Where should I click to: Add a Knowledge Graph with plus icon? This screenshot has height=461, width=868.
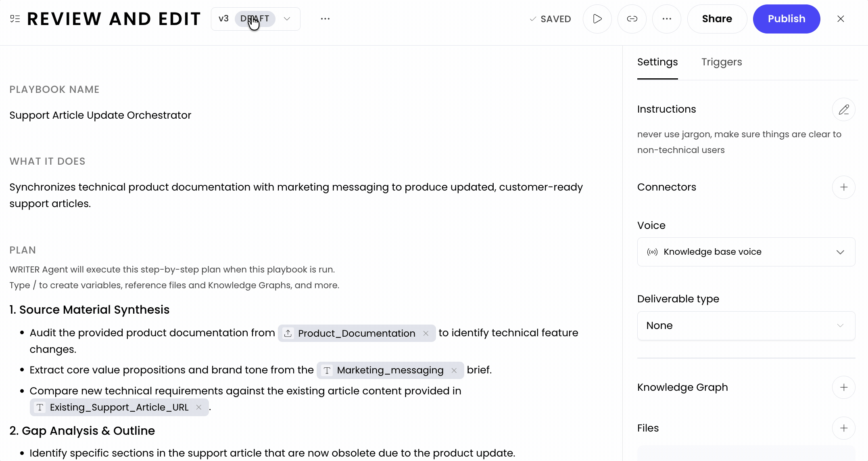click(x=843, y=388)
